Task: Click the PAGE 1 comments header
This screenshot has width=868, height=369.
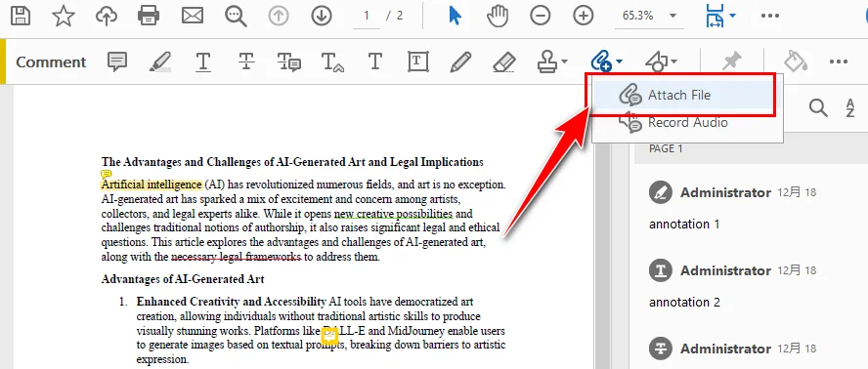Action: tap(666, 148)
